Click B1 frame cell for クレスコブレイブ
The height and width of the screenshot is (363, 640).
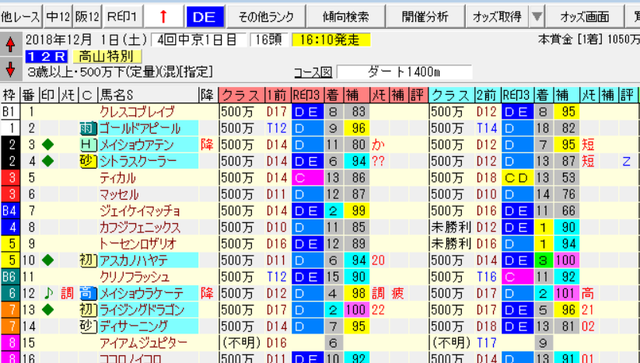[9, 112]
